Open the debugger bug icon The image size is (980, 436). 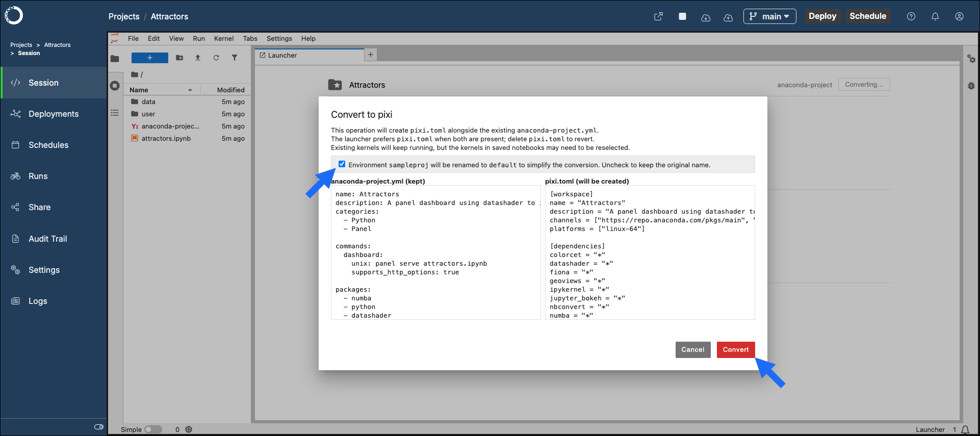click(971, 86)
